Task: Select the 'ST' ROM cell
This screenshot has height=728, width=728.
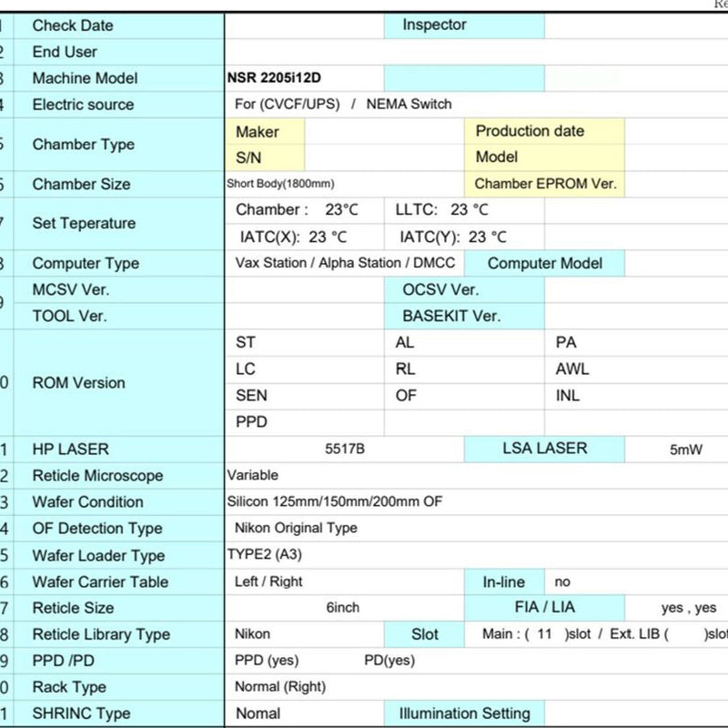Action: point(305,343)
